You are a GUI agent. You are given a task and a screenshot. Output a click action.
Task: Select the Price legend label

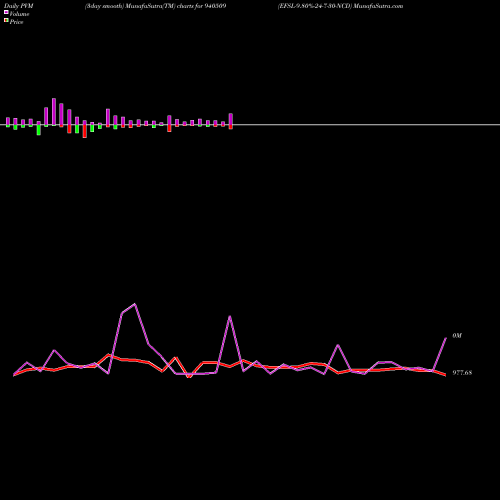pos(16,22)
